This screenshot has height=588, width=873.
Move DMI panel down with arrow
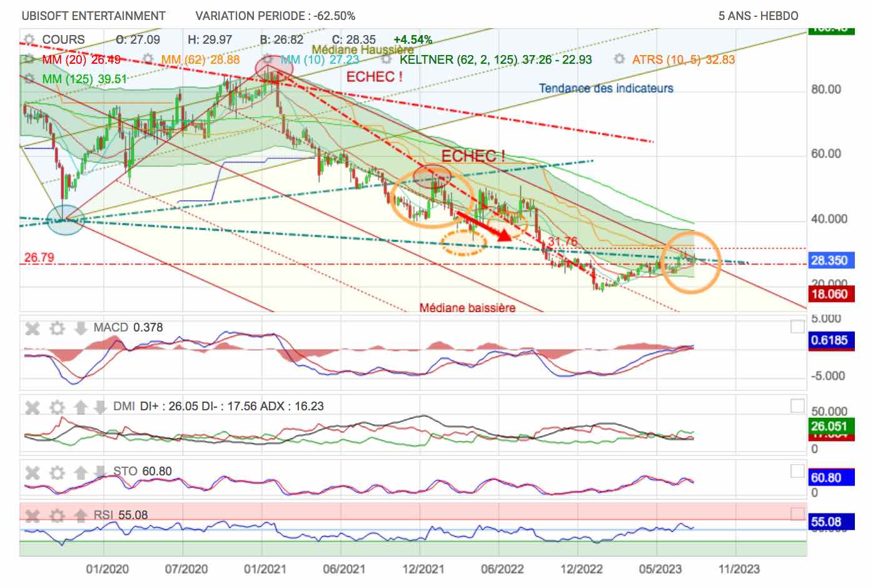(100, 407)
